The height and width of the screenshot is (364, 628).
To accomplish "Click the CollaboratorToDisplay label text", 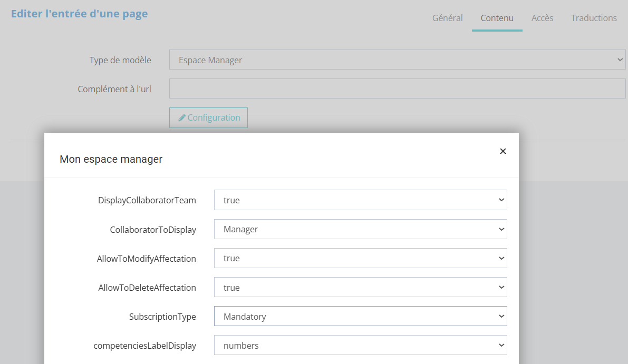I will [153, 230].
